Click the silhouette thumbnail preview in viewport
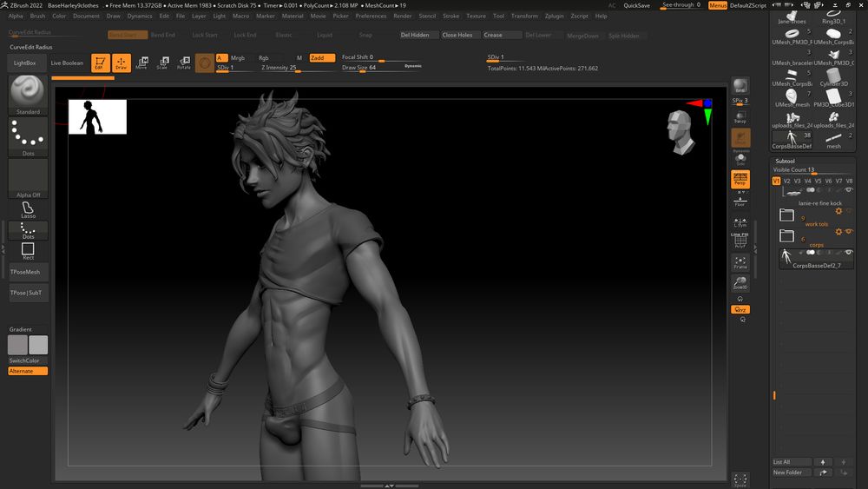This screenshot has width=868, height=489. pos(97,116)
